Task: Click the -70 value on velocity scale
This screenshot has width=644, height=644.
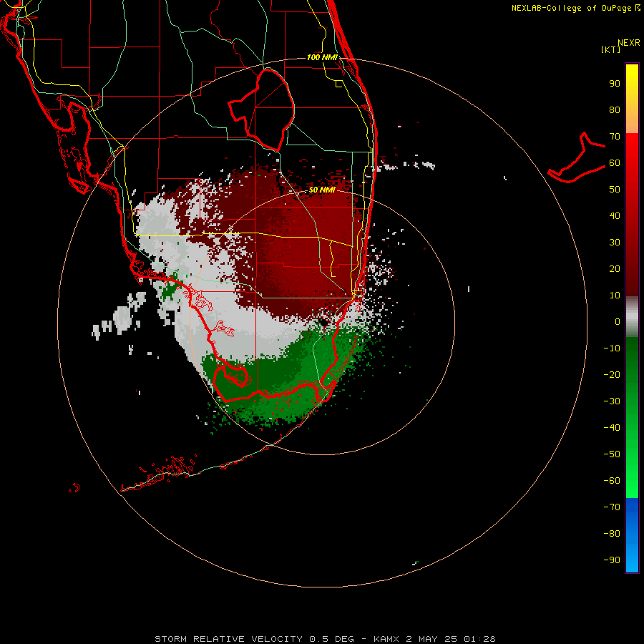Action: [612, 507]
